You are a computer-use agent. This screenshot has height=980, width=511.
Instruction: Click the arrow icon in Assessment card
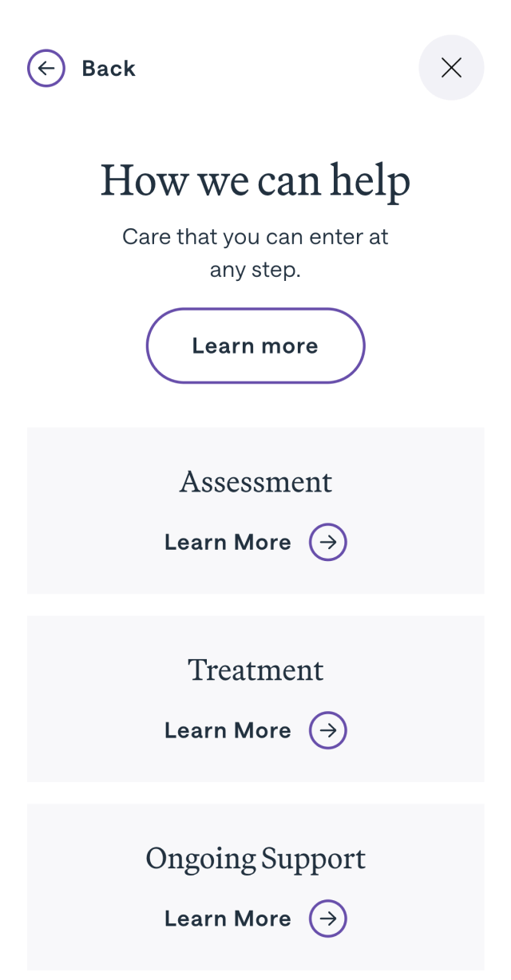pos(328,543)
